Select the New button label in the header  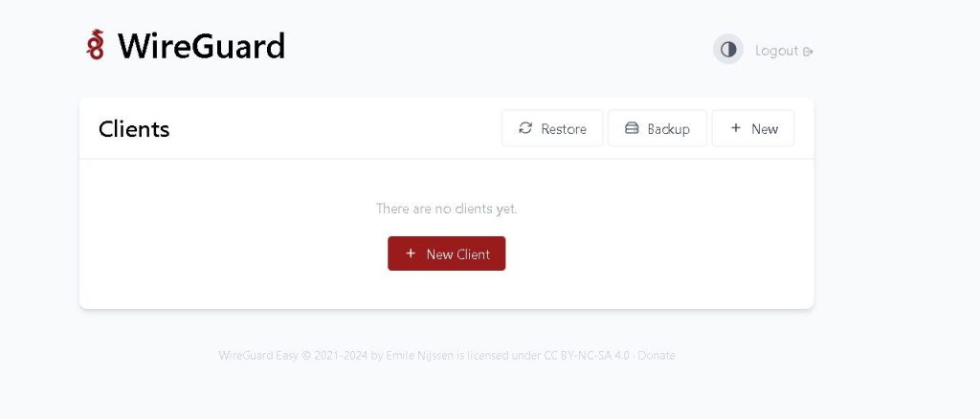(x=765, y=128)
